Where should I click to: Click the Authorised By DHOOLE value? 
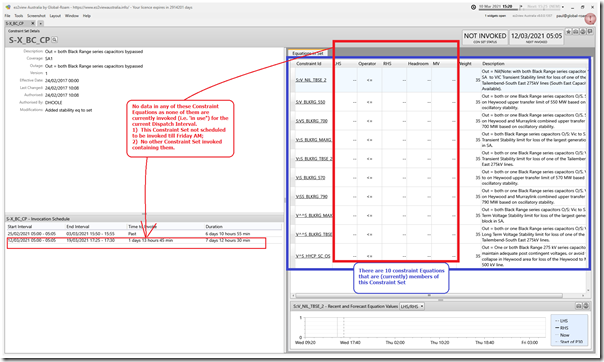coord(54,103)
